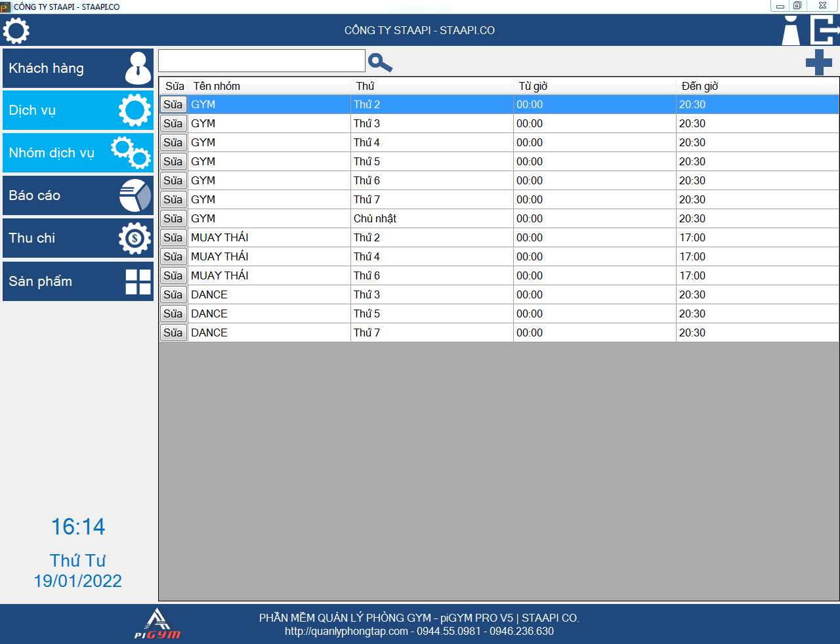Select Nhóm dịch vụ in sidebar
Screen dimensions: 840x644
[x=78, y=153]
